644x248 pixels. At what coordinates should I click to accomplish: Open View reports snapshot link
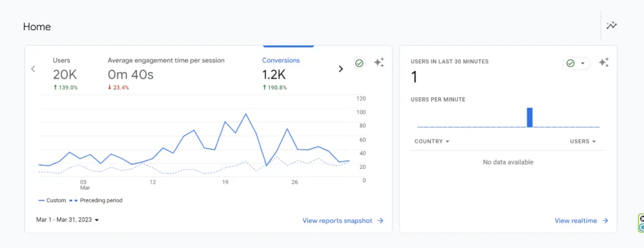343,221
